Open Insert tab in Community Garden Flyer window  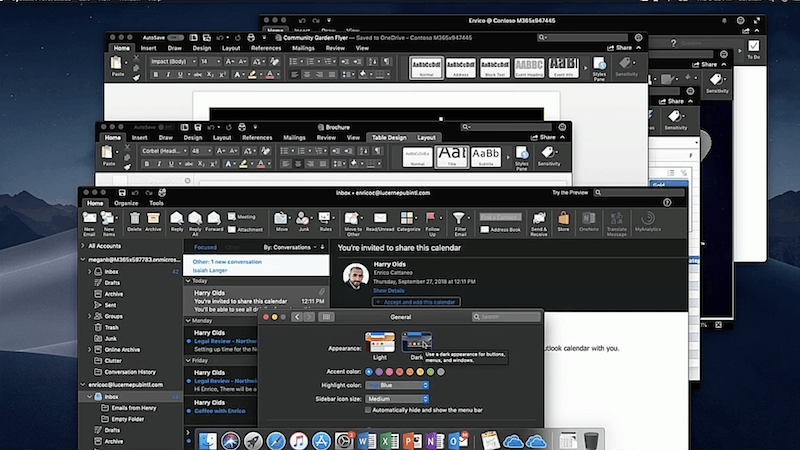148,48
